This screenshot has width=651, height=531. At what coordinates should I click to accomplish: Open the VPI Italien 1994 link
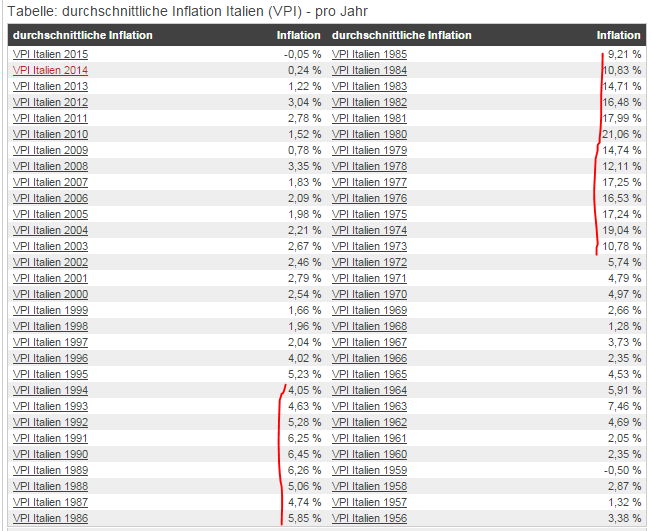coord(50,390)
